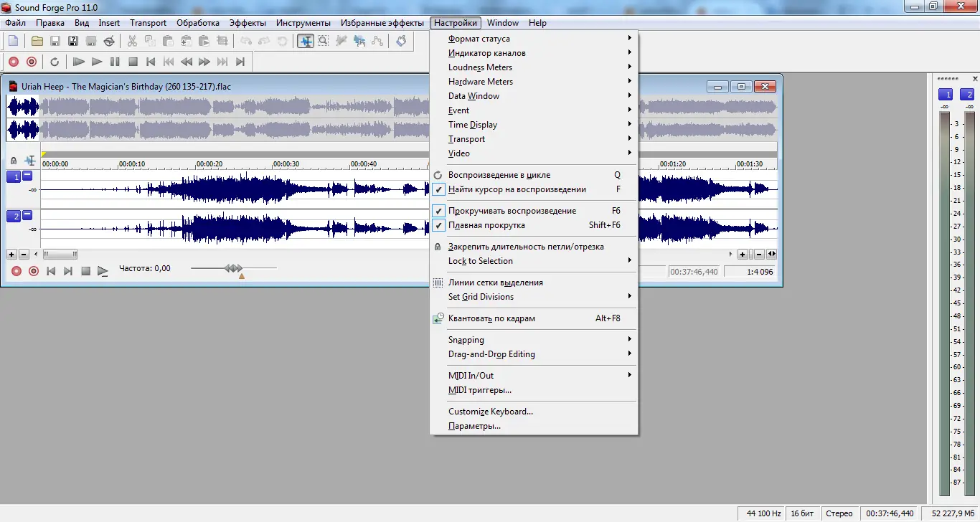Open the Эффекты menu
The image size is (980, 522).
248,23
